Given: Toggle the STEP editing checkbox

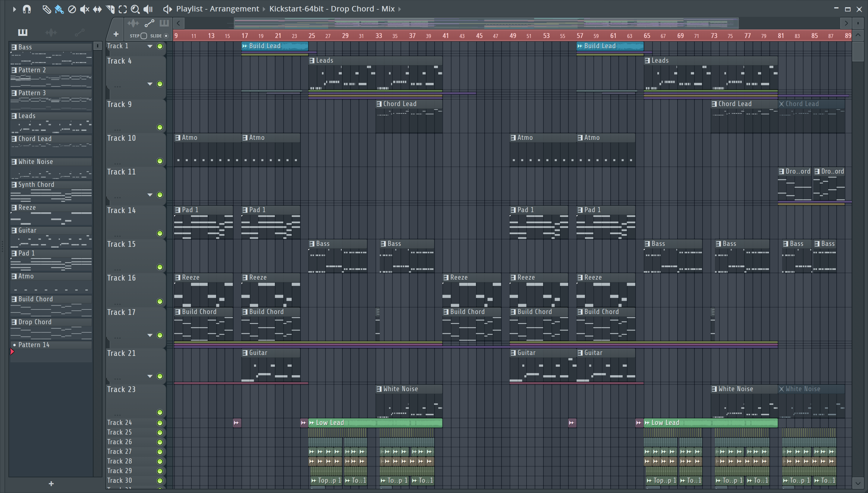Looking at the screenshot, I should pos(143,36).
